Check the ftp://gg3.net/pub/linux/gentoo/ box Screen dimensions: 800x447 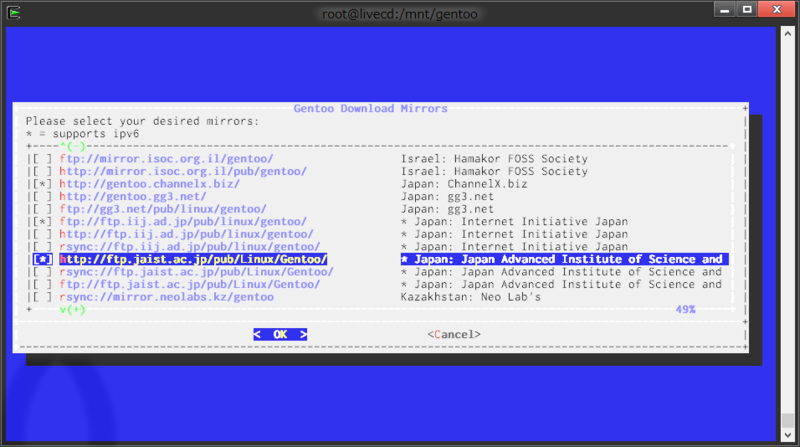click(x=43, y=209)
